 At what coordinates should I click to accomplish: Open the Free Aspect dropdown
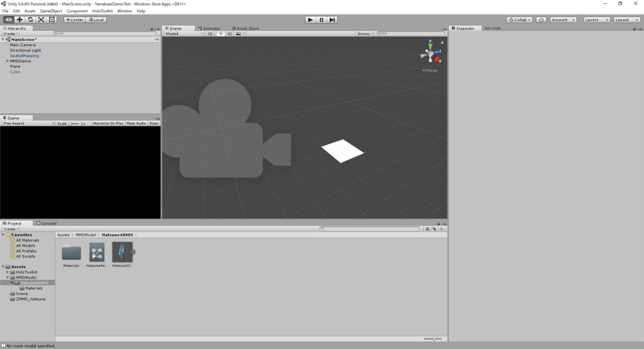[28, 123]
